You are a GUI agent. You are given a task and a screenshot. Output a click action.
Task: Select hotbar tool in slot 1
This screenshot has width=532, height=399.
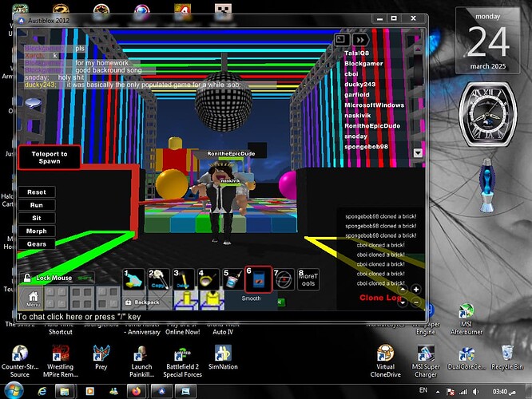click(134, 279)
